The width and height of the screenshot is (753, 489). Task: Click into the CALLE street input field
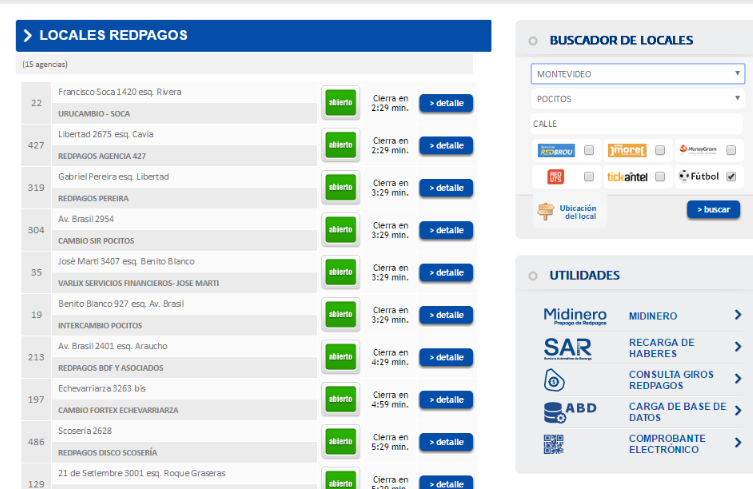(638, 124)
